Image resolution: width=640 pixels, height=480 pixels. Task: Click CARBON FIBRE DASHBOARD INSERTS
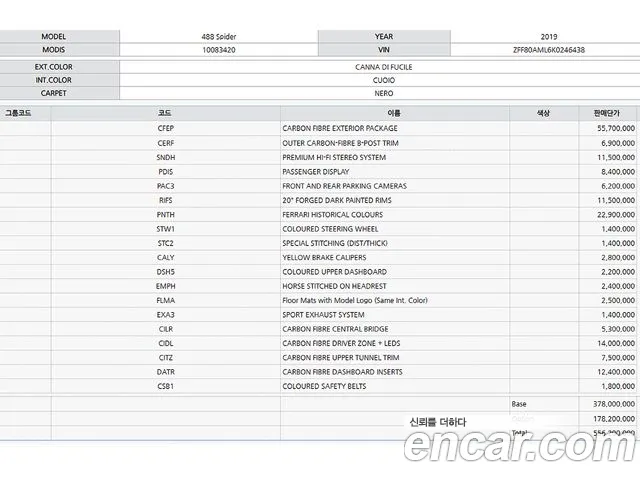(x=342, y=372)
